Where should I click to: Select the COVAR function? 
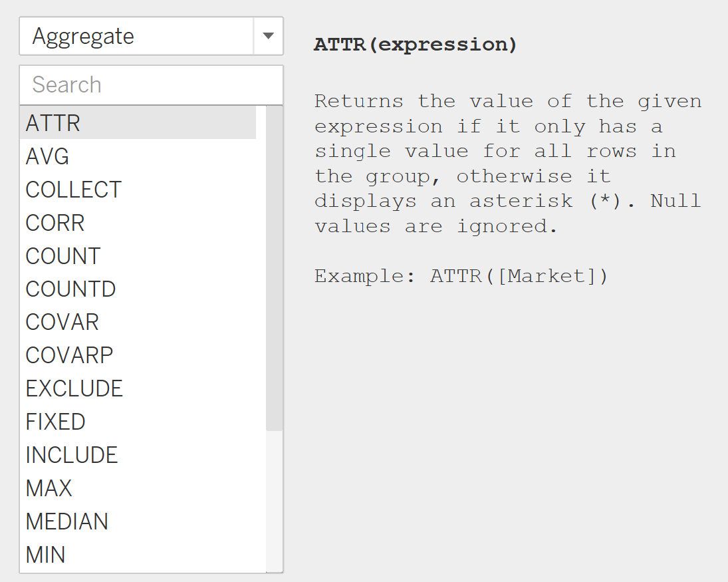(62, 322)
